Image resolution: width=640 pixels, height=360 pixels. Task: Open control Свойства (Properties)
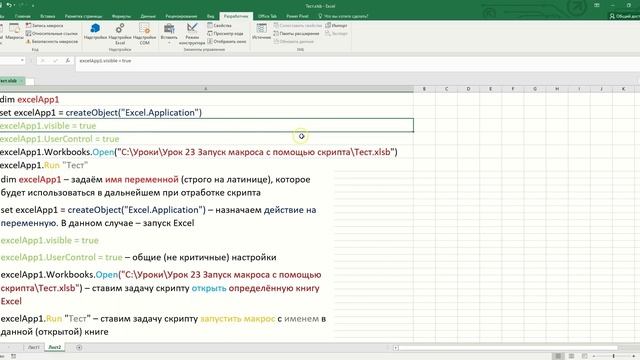220,26
